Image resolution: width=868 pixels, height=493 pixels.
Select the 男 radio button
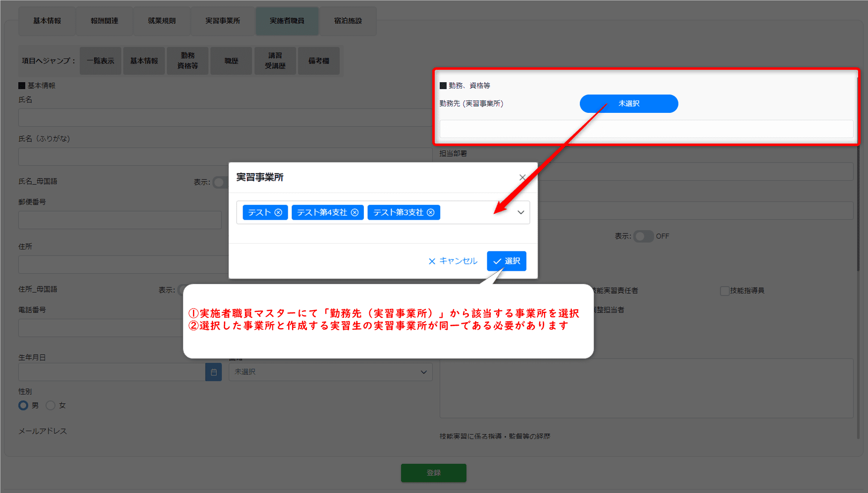23,405
